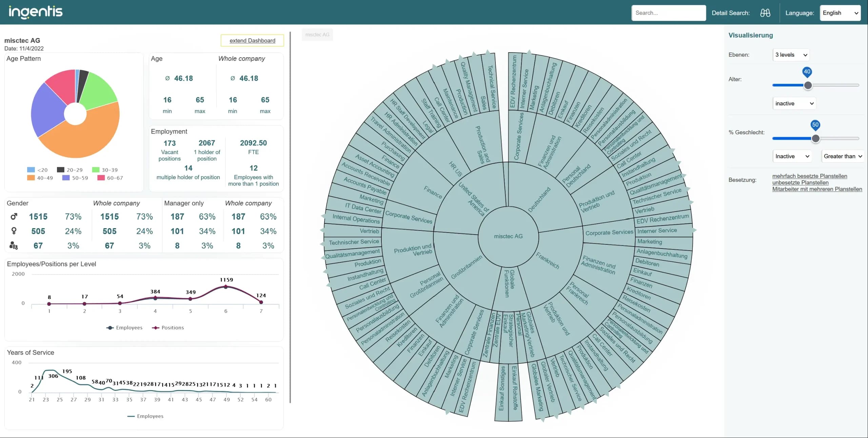Select the Personal Frankreich segment
The height and width of the screenshot is (438, 868).
pos(578,293)
